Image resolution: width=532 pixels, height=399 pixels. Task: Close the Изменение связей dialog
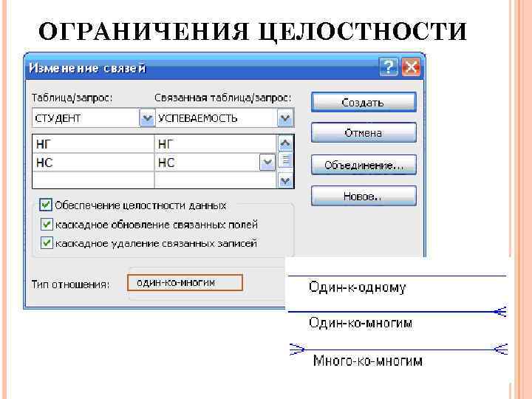411,66
